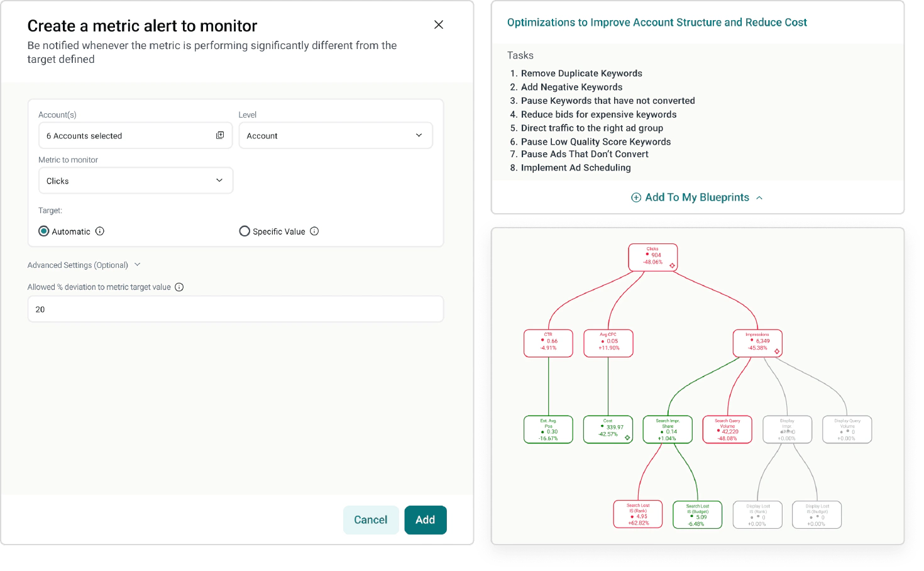Select the Clicks root node in tree

[653, 258]
